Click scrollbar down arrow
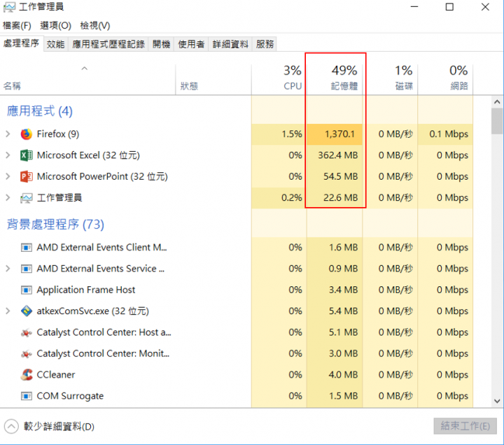Image resolution: width=504 pixels, height=445 pixels. click(x=497, y=401)
